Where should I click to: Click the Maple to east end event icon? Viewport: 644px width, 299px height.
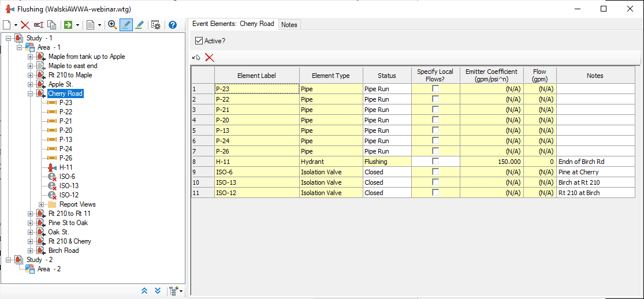[x=40, y=66]
